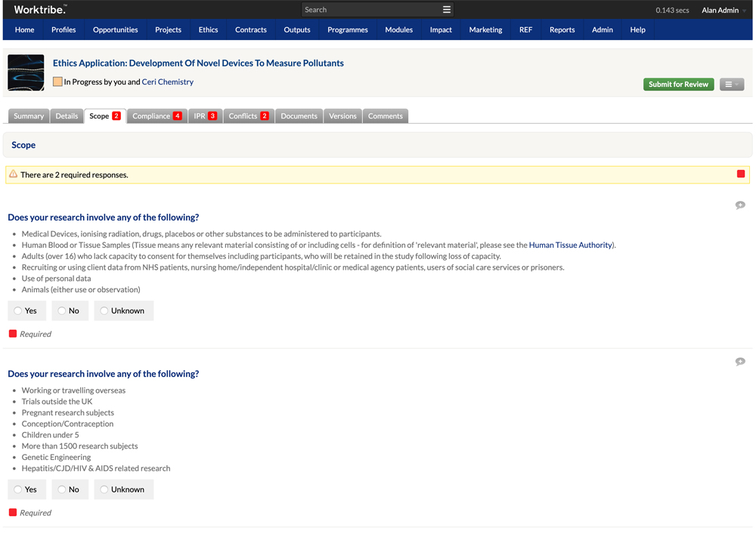Select Unknown for the first research question

point(123,310)
